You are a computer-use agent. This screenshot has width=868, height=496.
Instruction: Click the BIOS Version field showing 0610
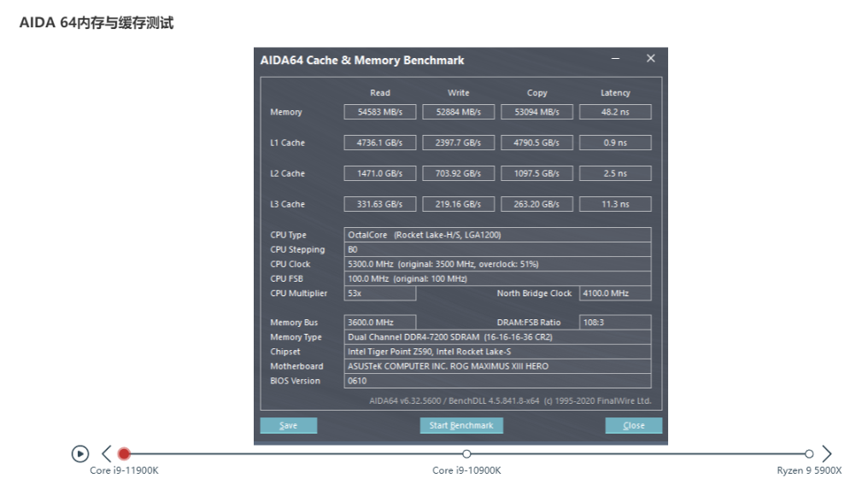click(x=498, y=381)
